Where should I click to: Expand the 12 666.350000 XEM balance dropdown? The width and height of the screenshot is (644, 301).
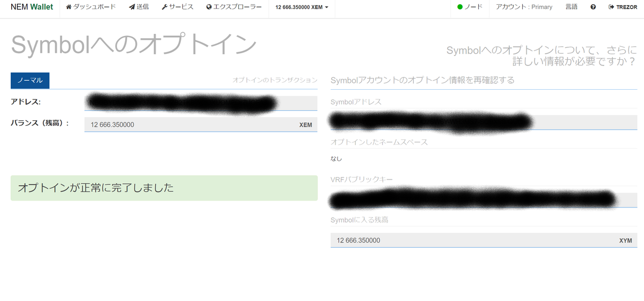click(x=302, y=8)
